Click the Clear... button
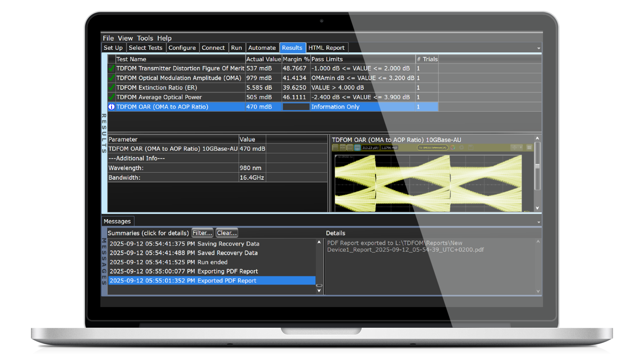 [x=227, y=233]
